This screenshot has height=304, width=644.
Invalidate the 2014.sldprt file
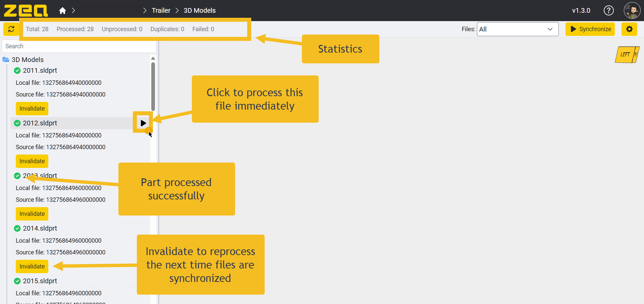tap(32, 266)
